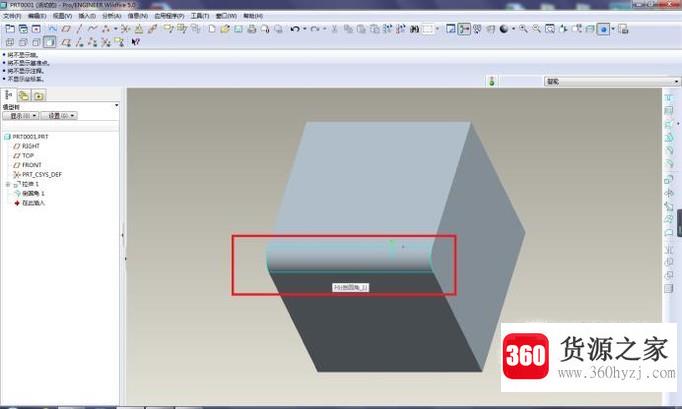The width and height of the screenshot is (682, 409).
Task: Select PRT0001.PRT in model tree
Action: 27,137
